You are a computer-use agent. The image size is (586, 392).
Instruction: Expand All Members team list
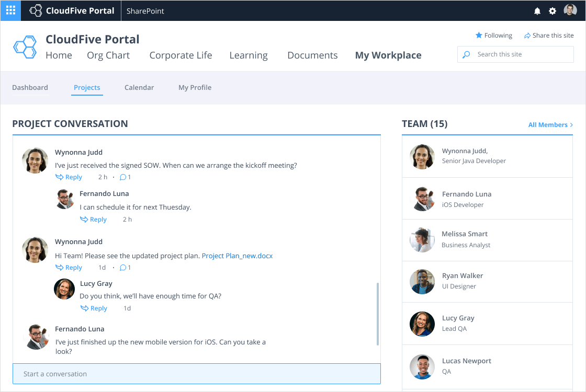[x=550, y=125]
